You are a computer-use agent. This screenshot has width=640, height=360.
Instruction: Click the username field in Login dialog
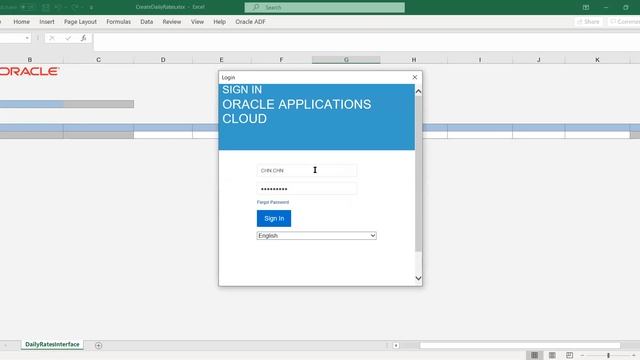pos(307,170)
